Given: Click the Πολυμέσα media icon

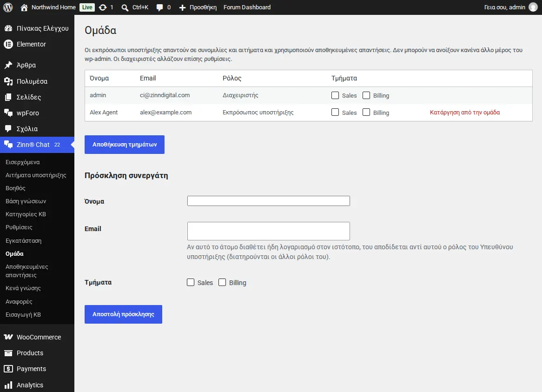Looking at the screenshot, I should tap(8, 81).
